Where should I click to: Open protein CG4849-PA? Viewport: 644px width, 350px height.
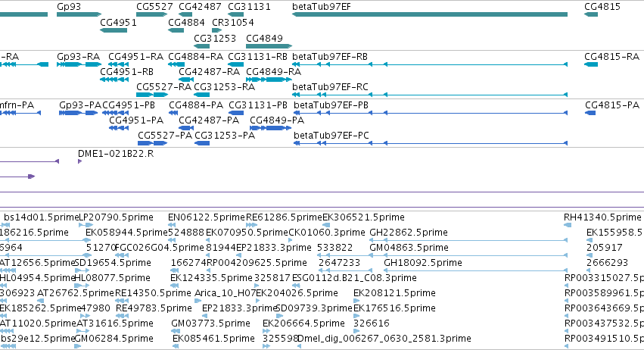271,128
